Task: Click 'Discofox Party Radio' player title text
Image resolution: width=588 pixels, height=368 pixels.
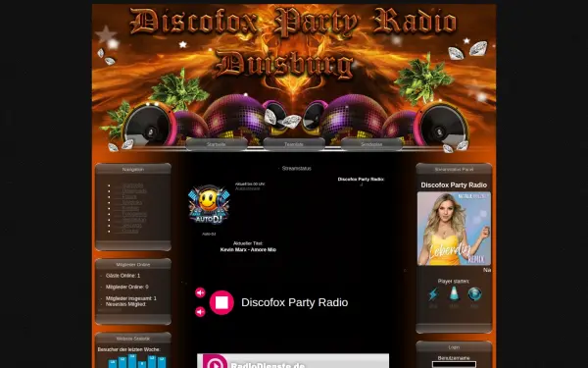Action: 294,302
